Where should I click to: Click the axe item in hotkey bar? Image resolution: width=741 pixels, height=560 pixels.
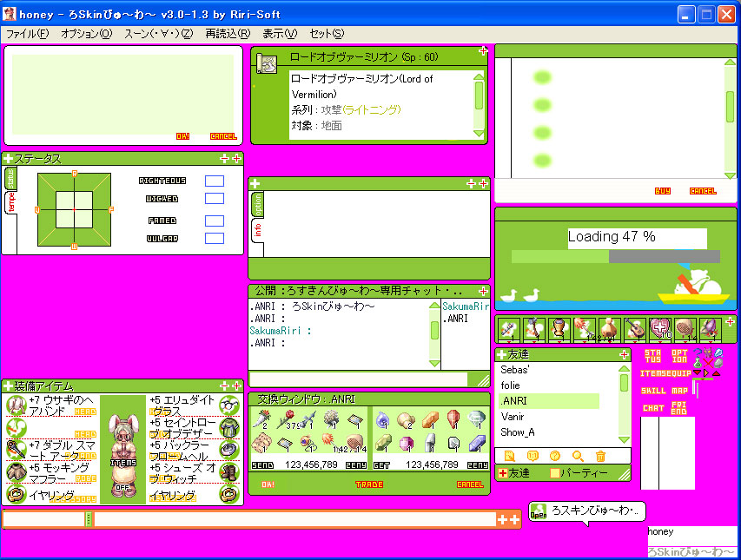[534, 329]
